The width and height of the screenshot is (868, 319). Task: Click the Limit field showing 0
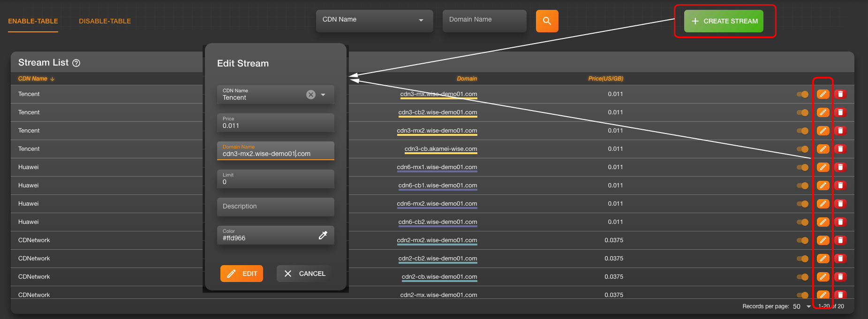click(x=276, y=179)
